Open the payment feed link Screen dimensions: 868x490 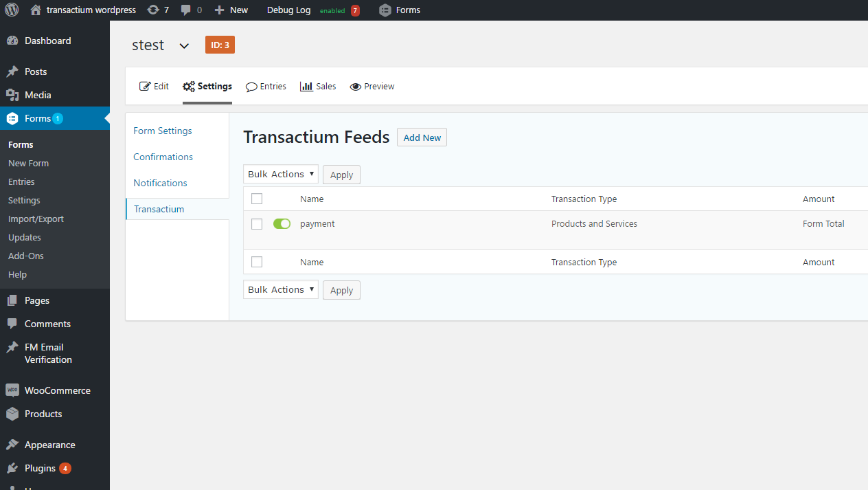(317, 224)
